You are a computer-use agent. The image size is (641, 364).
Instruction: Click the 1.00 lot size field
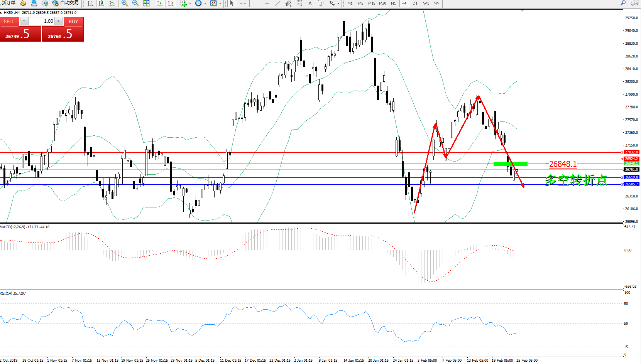coord(42,21)
